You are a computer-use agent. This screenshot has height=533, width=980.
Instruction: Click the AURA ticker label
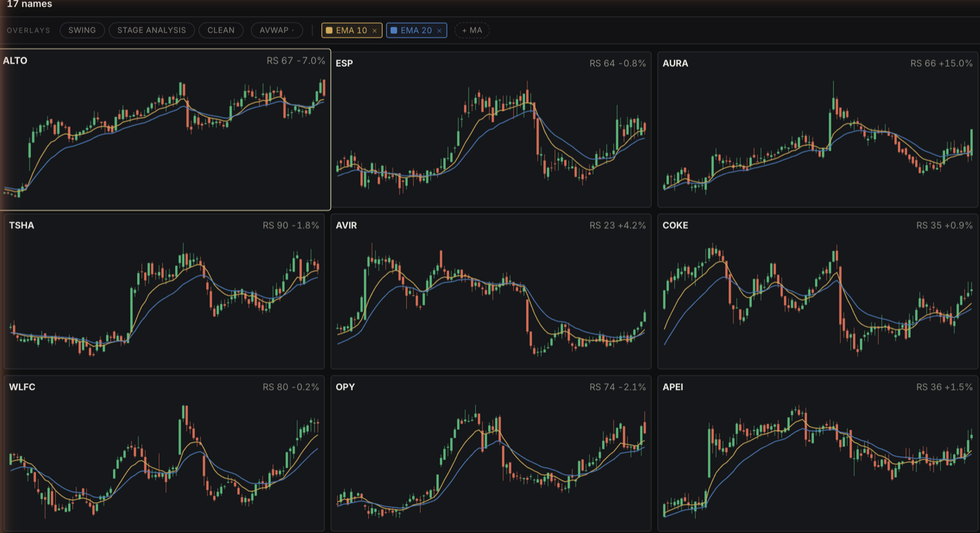675,63
